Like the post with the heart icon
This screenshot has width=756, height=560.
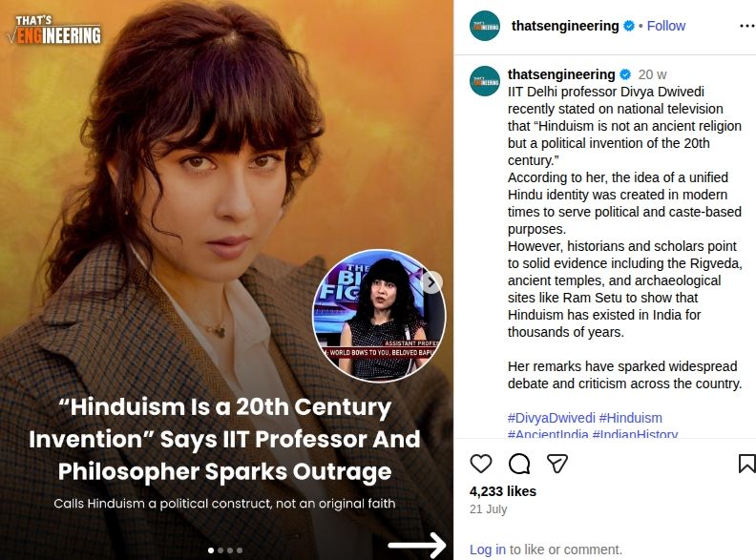(x=481, y=464)
